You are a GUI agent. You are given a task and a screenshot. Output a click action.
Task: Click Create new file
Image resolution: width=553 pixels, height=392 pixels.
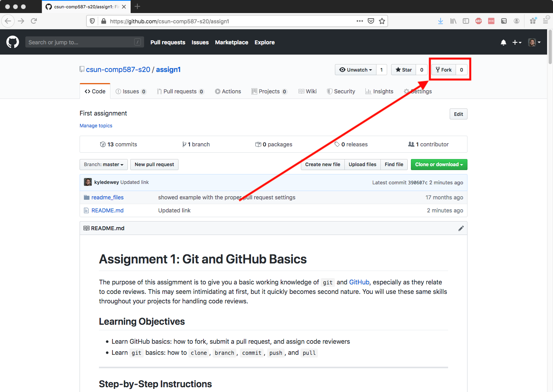click(323, 165)
